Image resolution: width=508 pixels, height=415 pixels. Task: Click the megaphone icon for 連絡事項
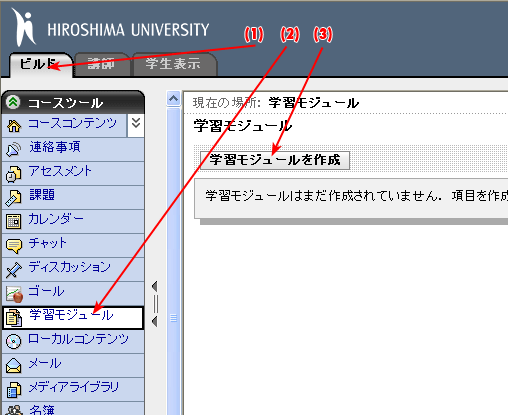click(x=13, y=149)
